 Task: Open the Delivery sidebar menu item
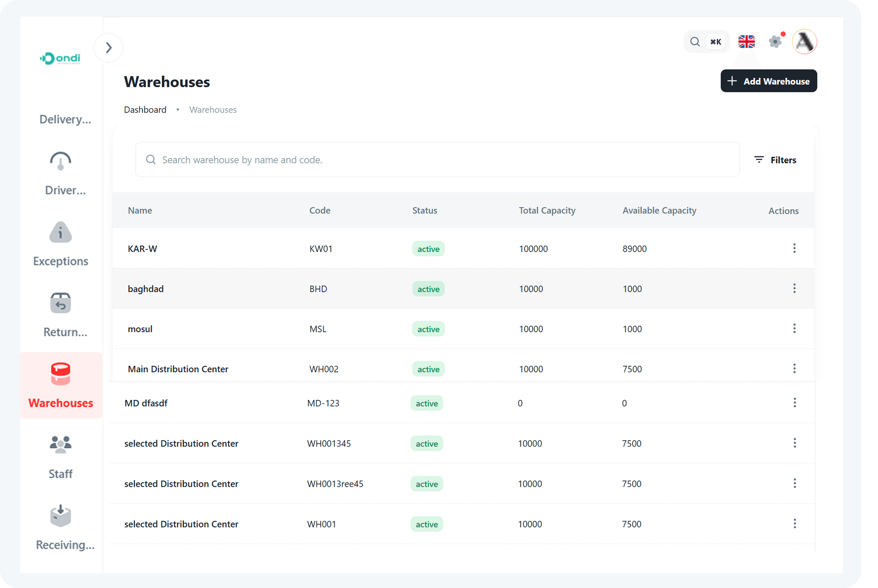click(65, 119)
